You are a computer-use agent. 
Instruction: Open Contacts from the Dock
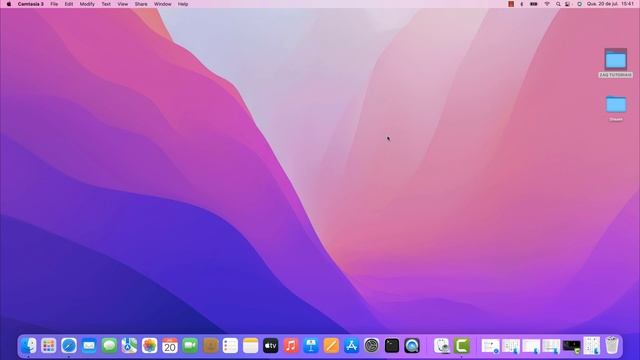tap(211, 346)
